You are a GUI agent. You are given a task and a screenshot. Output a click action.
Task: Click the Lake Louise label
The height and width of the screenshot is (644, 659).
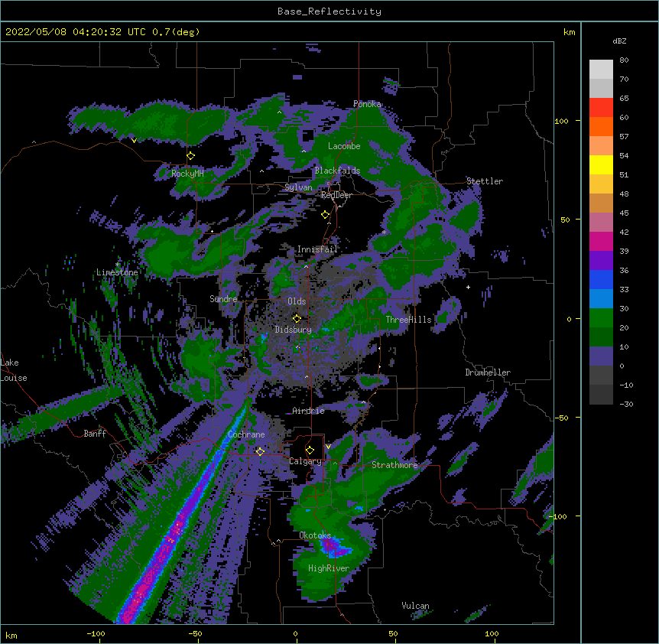point(14,370)
